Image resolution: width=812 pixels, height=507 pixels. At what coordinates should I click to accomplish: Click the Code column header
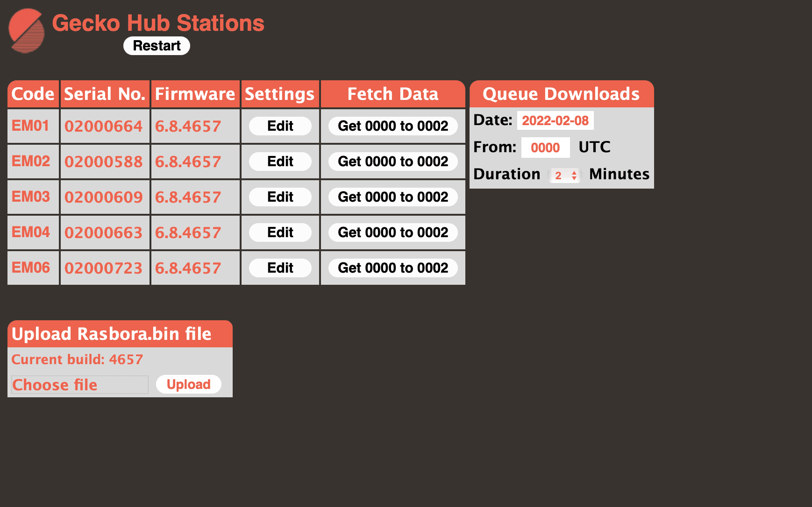pyautogui.click(x=33, y=94)
